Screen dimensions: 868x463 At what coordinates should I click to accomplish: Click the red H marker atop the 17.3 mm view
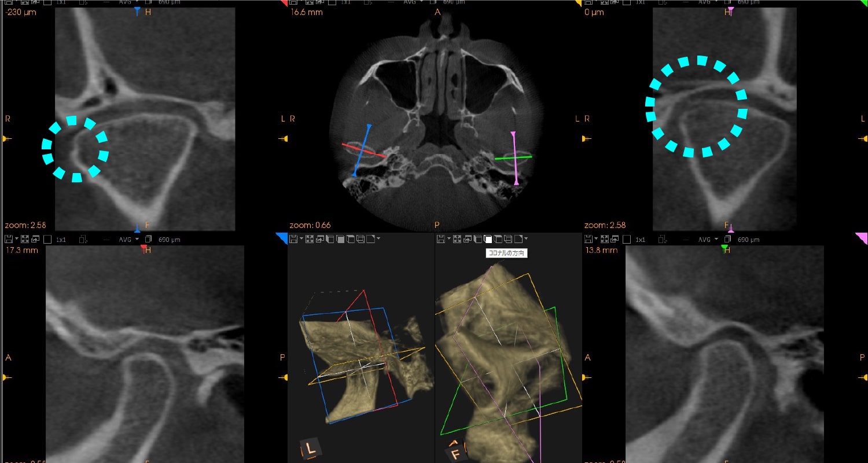coord(144,248)
